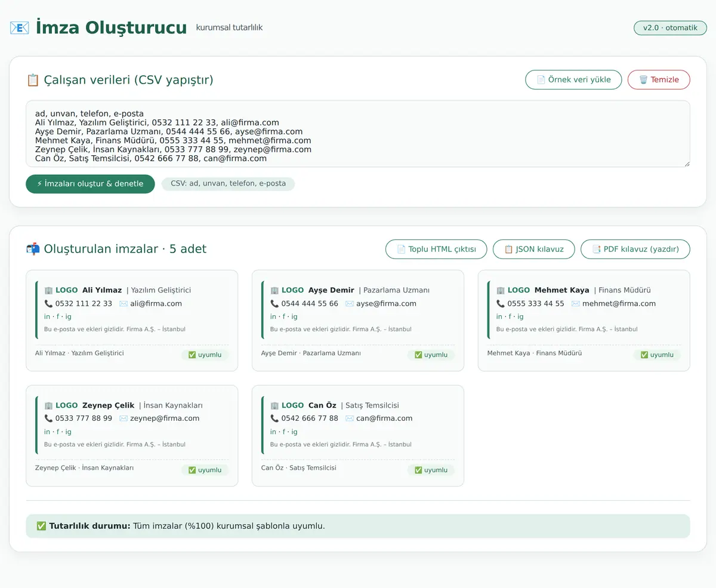This screenshot has width=716, height=588.
Task: Click the zeynep@firma.com email address
Action: tap(165, 418)
